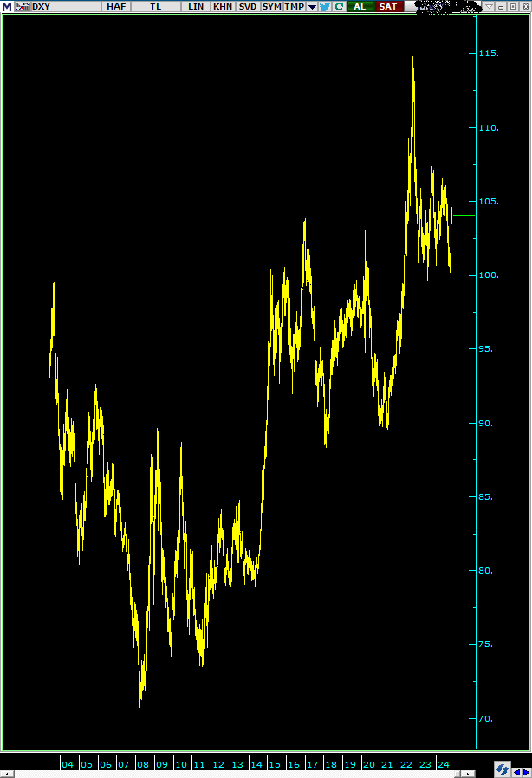Toggle the LIN scale button
The image size is (532, 778).
coord(196,6)
